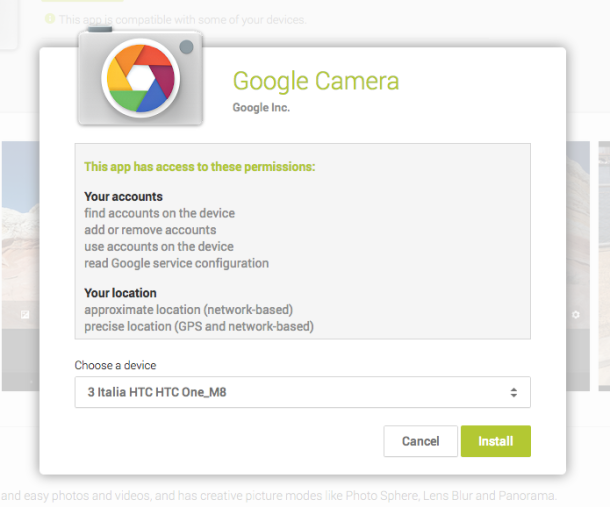Click the Google Inc. developer name
The height and width of the screenshot is (507, 610).
pos(261,107)
